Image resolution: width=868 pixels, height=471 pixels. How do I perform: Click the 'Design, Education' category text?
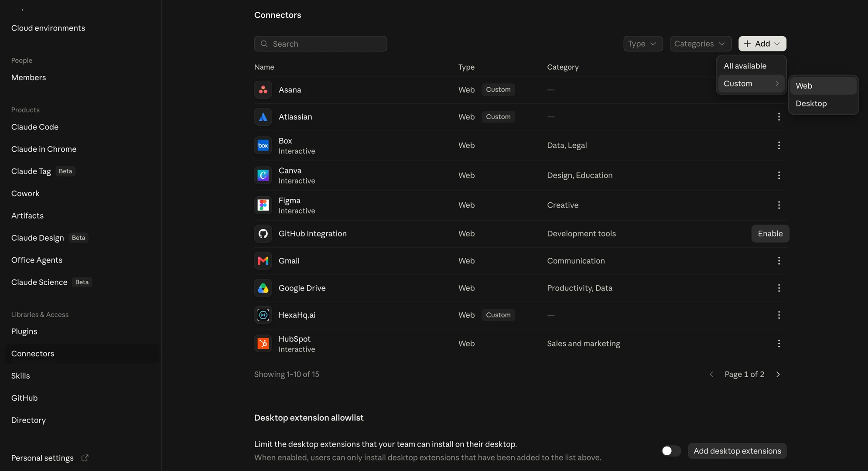click(580, 175)
